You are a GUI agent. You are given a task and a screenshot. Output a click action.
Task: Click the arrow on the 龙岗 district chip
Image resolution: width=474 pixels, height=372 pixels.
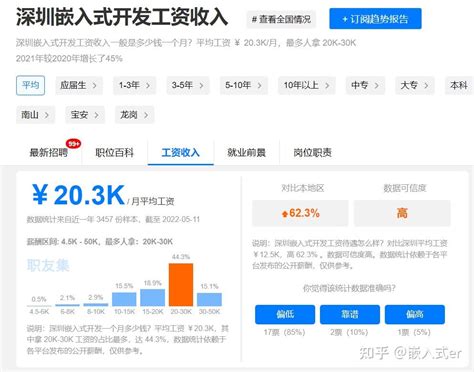click(146, 115)
